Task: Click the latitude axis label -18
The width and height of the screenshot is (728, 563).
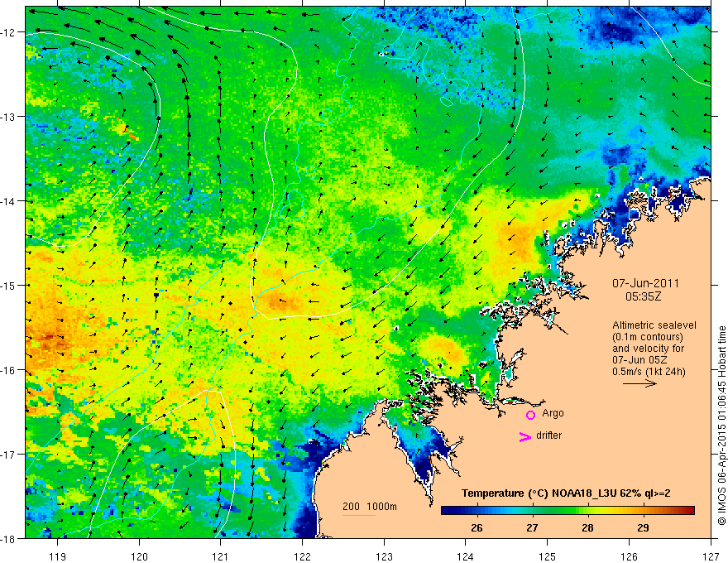Action: tap(8, 538)
